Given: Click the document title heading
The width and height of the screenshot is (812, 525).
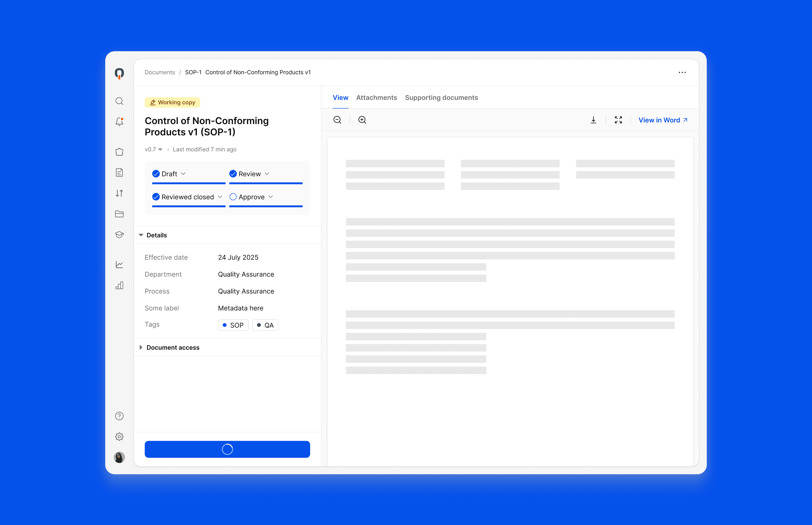Looking at the screenshot, I should [207, 126].
